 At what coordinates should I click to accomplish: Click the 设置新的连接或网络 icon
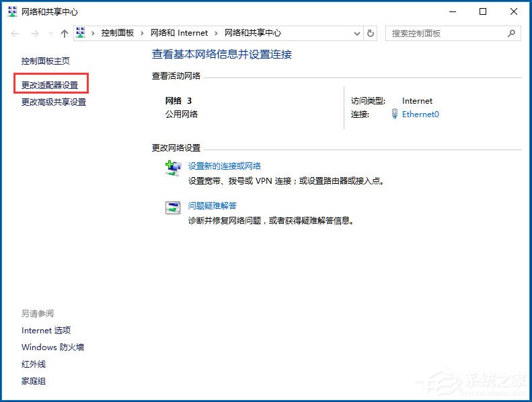(x=173, y=168)
